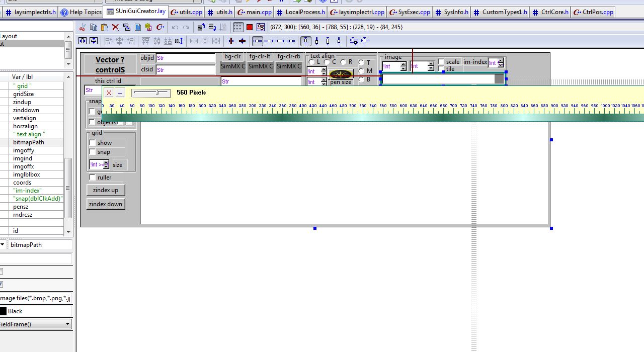Enable the grid show checkbox
Image resolution: width=644 pixels, height=352 pixels.
[93, 143]
